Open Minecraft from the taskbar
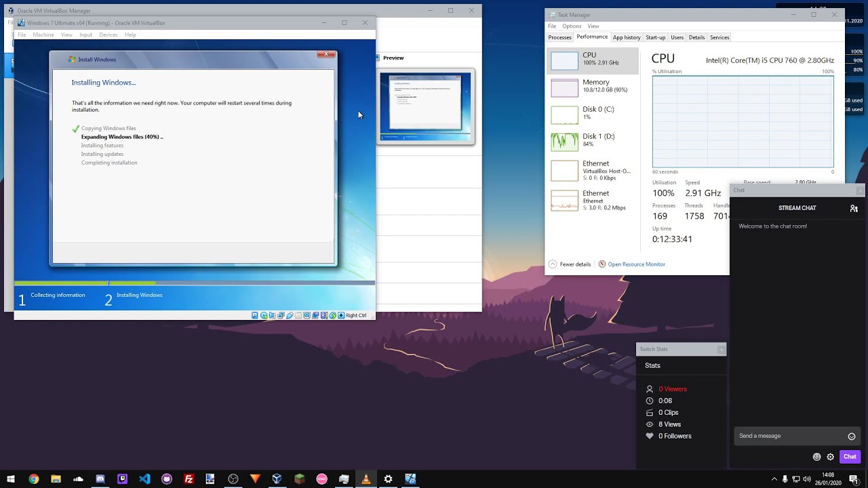The image size is (868, 488). 299,479
